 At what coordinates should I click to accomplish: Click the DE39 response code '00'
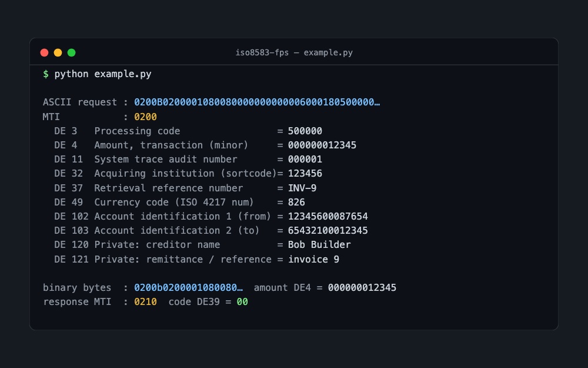tap(242, 302)
